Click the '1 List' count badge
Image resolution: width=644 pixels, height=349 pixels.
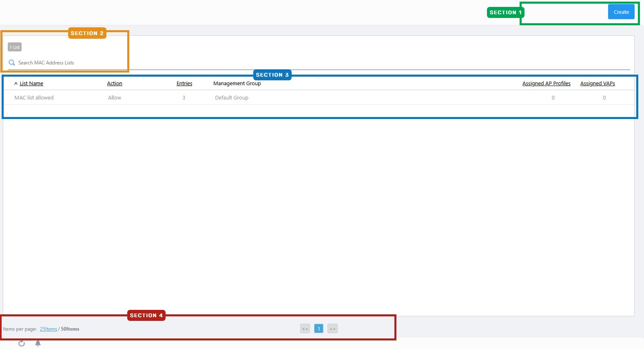tap(15, 47)
